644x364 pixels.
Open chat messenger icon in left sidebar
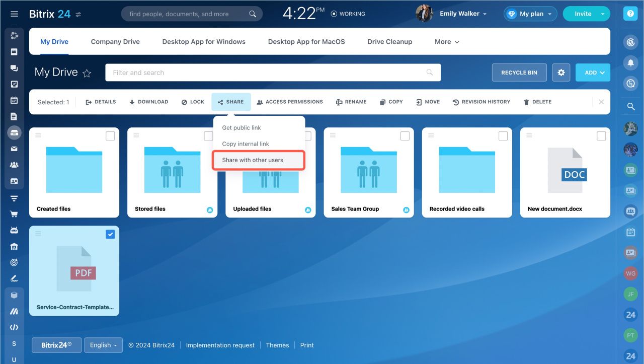pos(14,68)
